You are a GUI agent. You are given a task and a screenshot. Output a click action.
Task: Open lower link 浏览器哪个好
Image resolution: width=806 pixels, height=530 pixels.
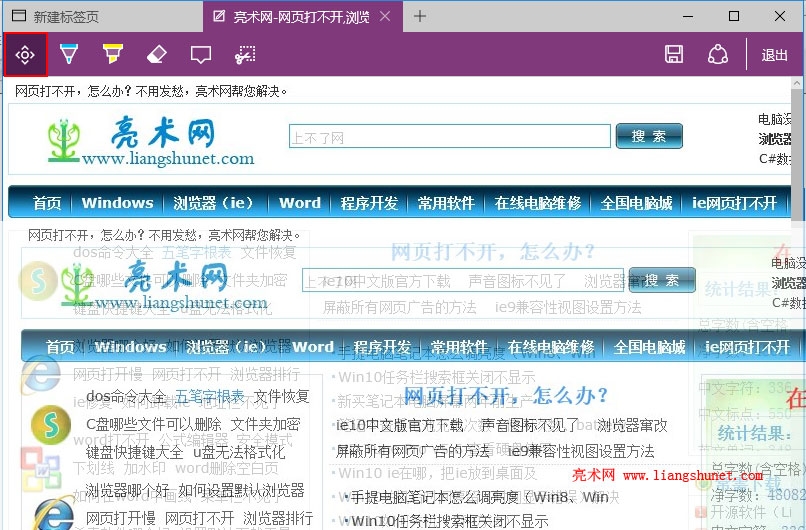[127, 490]
